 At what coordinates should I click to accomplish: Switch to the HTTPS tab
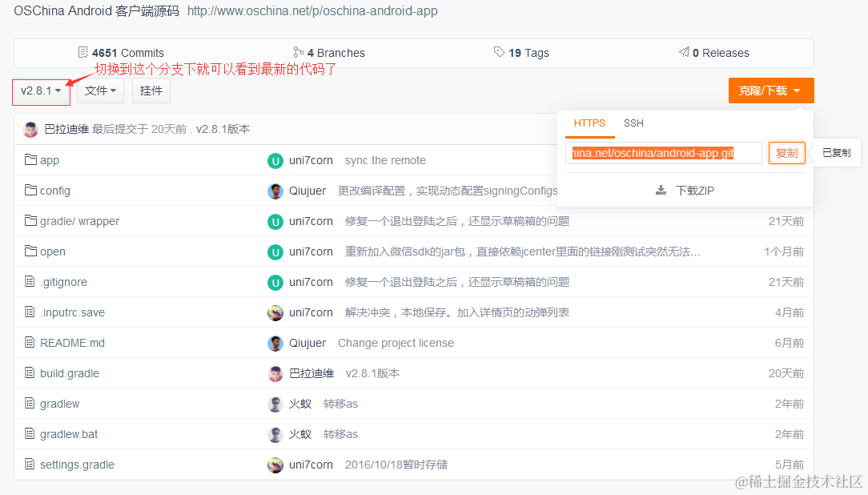click(589, 123)
